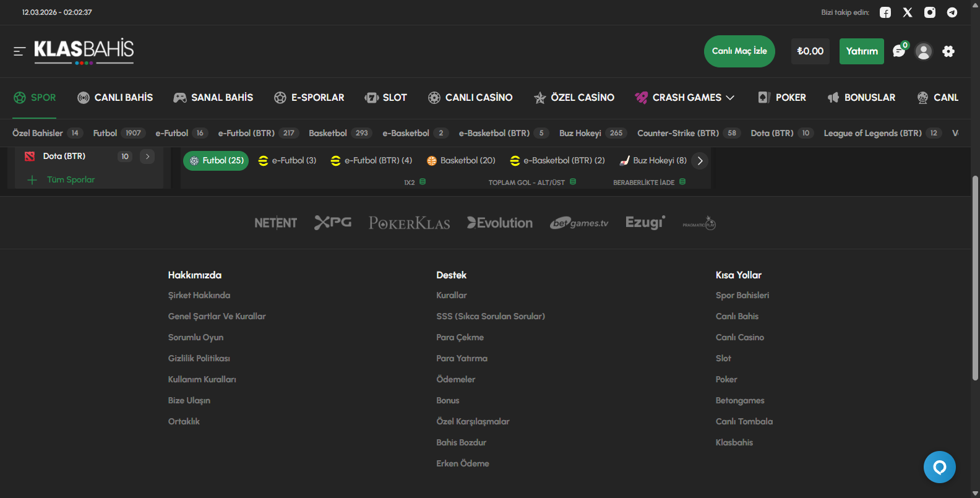Expand Tüm Sporlar list

71,180
